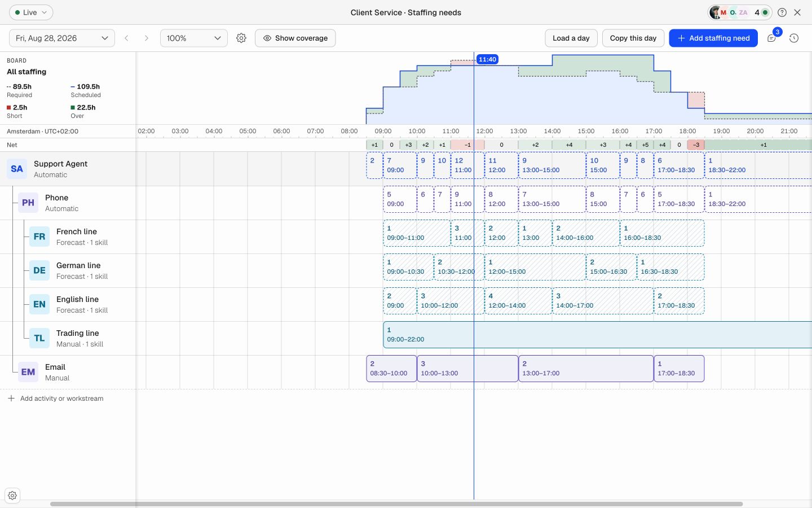812x508 pixels.
Task: Open the help question mark icon
Action: pyautogui.click(x=782, y=12)
